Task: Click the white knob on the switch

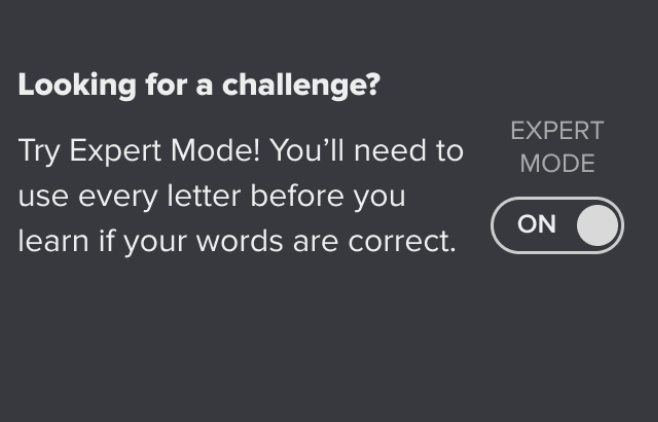Action: click(598, 226)
